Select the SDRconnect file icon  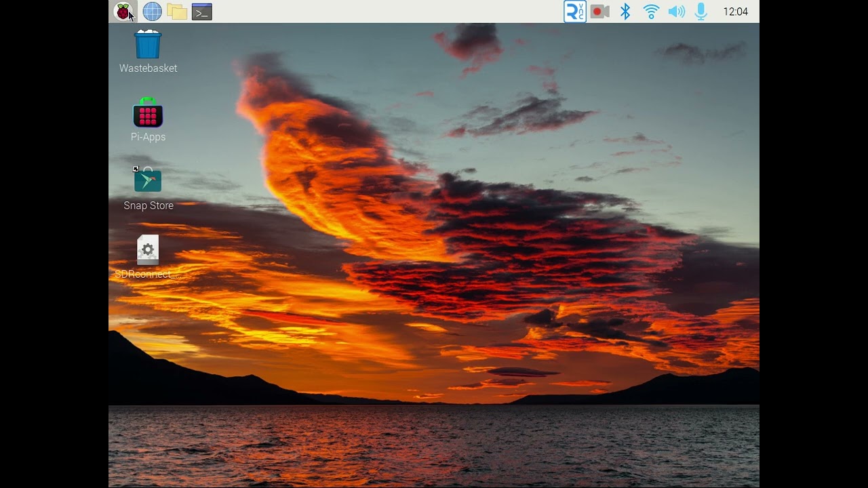[x=148, y=249]
